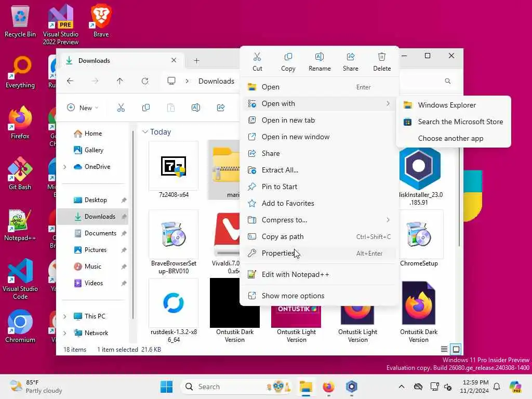Select Open in the context menu

[320, 87]
